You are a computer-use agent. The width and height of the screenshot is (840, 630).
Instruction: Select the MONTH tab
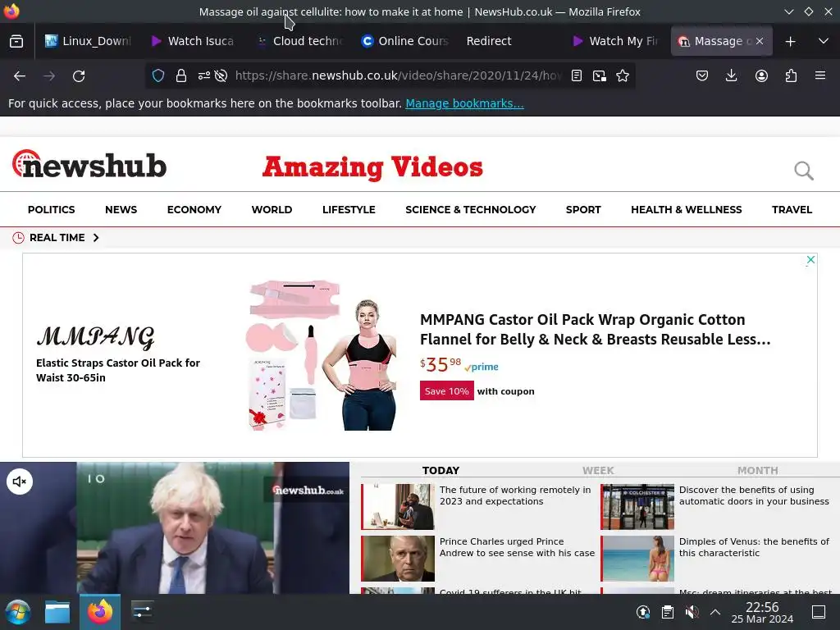point(757,470)
